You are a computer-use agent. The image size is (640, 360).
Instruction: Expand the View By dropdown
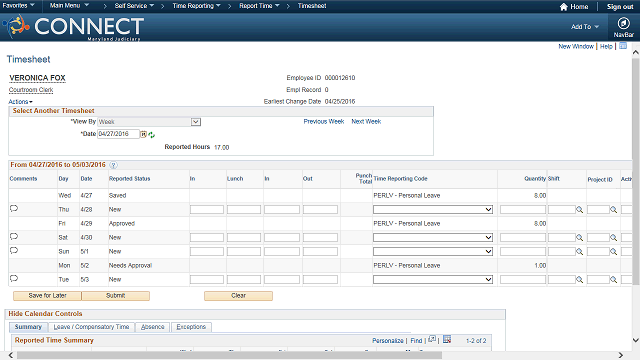click(196, 122)
